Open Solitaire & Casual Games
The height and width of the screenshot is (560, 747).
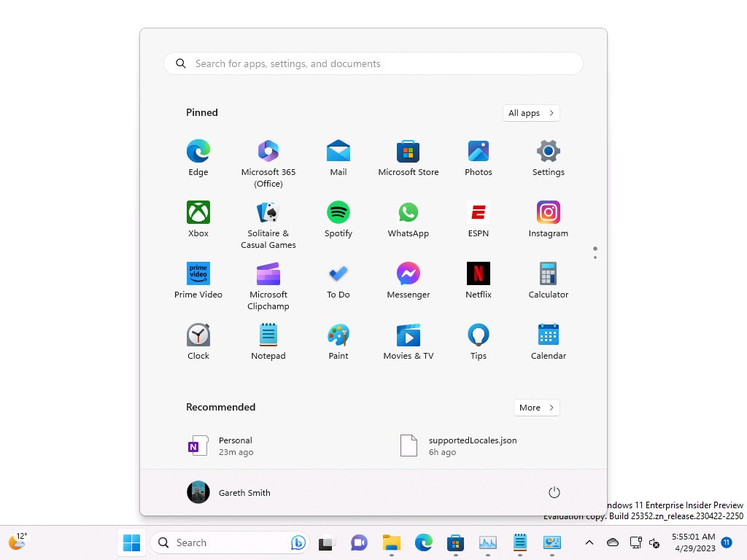pyautogui.click(x=268, y=225)
